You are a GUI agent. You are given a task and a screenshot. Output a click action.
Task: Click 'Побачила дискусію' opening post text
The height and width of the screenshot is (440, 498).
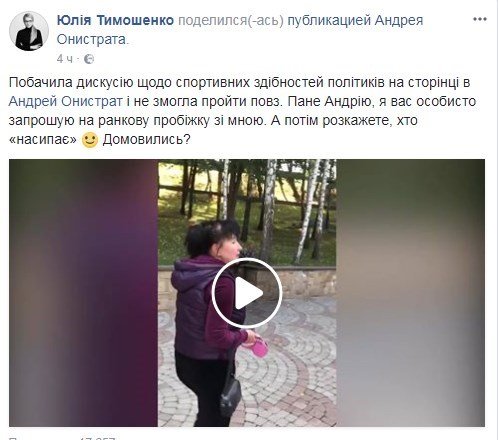click(71, 82)
